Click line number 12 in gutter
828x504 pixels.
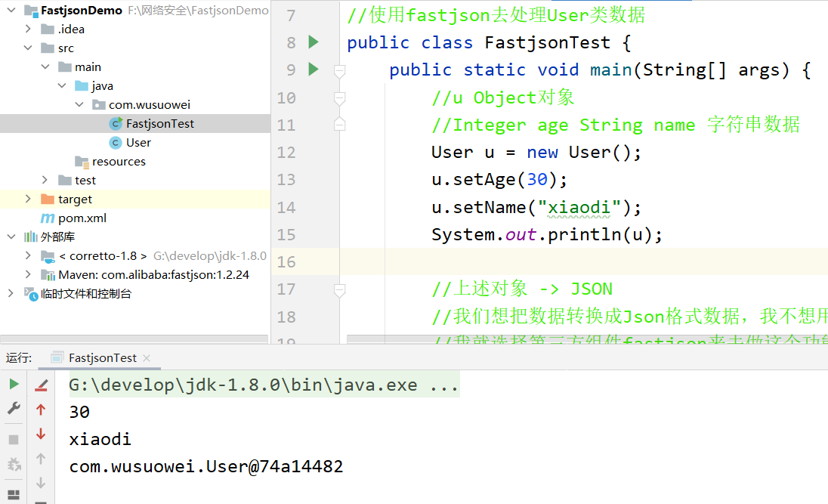click(286, 153)
